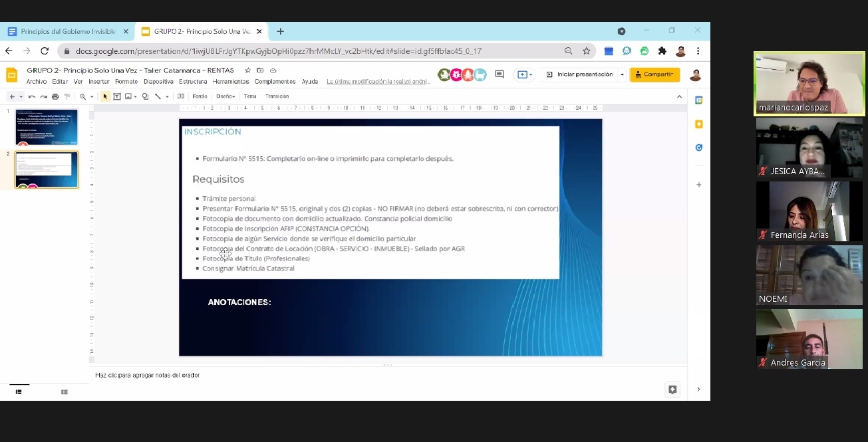Switch to grid view of slides
The width and height of the screenshot is (868, 442).
click(65, 392)
